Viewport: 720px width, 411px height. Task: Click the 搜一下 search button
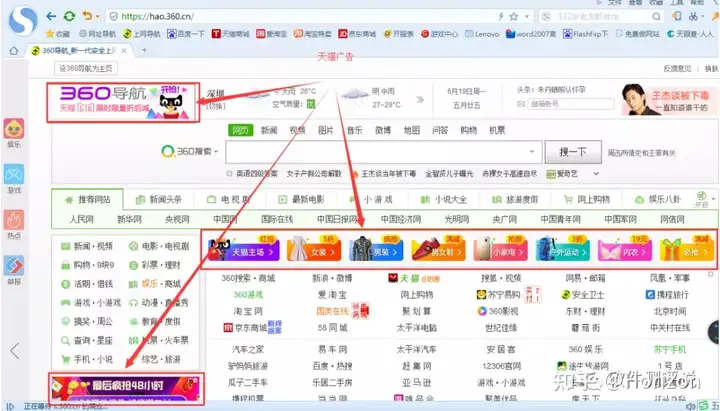573,152
